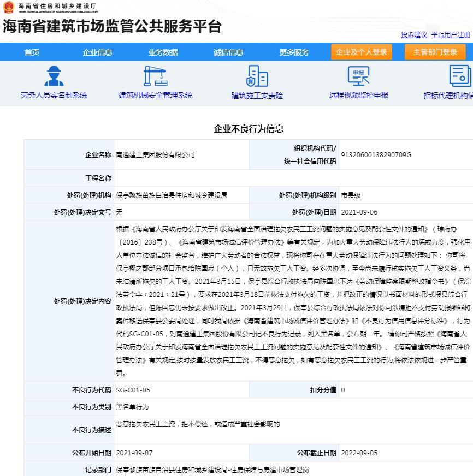Click the 处罚(处理)日期 label
The image size is (473, 476).
[314, 212]
